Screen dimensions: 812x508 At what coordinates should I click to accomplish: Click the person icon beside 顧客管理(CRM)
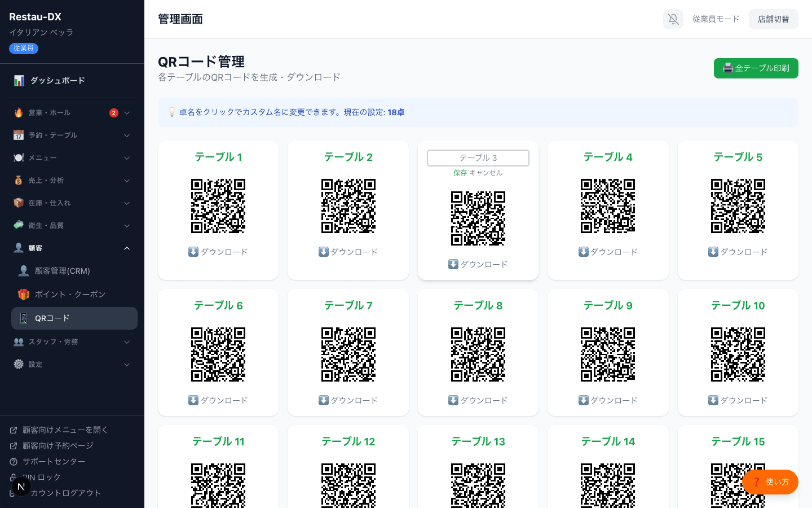(x=24, y=271)
